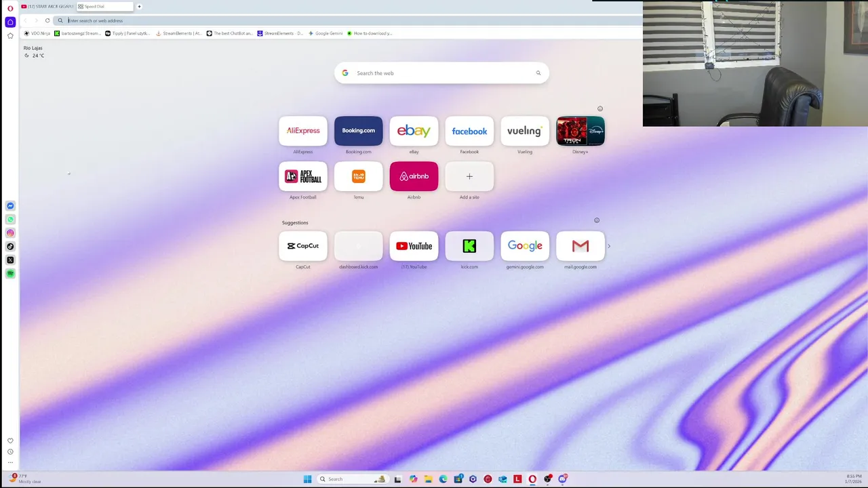The height and width of the screenshot is (488, 868).
Task: Click the Add a site plus tile
Action: point(469,176)
